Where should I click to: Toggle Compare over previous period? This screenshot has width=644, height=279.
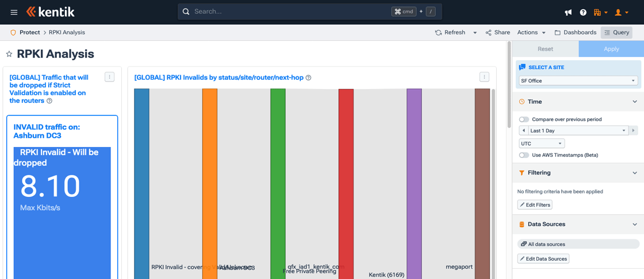click(x=524, y=119)
